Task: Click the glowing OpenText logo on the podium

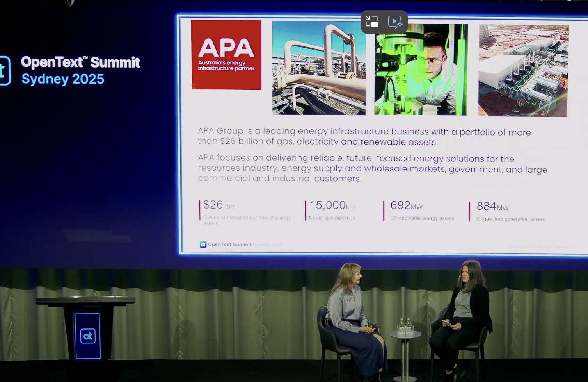Action: coord(87,335)
